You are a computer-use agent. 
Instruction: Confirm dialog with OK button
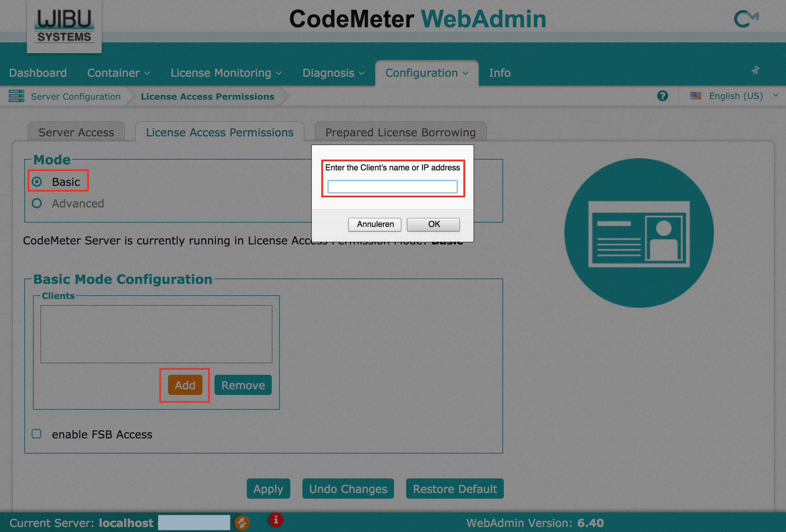(433, 224)
